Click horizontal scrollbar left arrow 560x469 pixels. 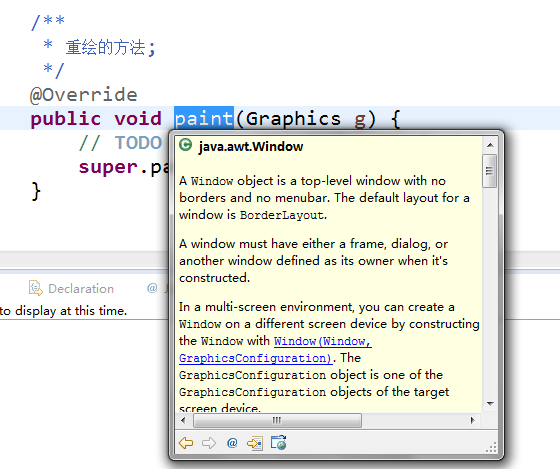pos(183,420)
